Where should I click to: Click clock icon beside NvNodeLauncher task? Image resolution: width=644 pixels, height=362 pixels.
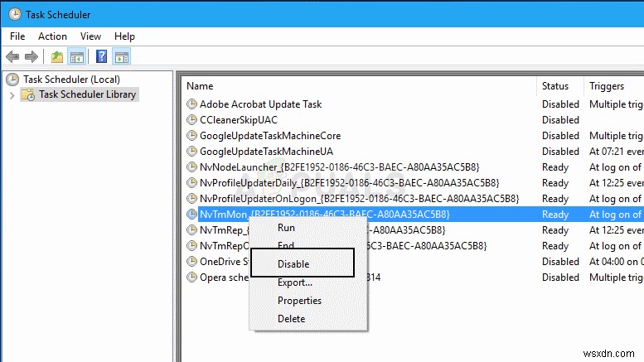click(x=191, y=167)
